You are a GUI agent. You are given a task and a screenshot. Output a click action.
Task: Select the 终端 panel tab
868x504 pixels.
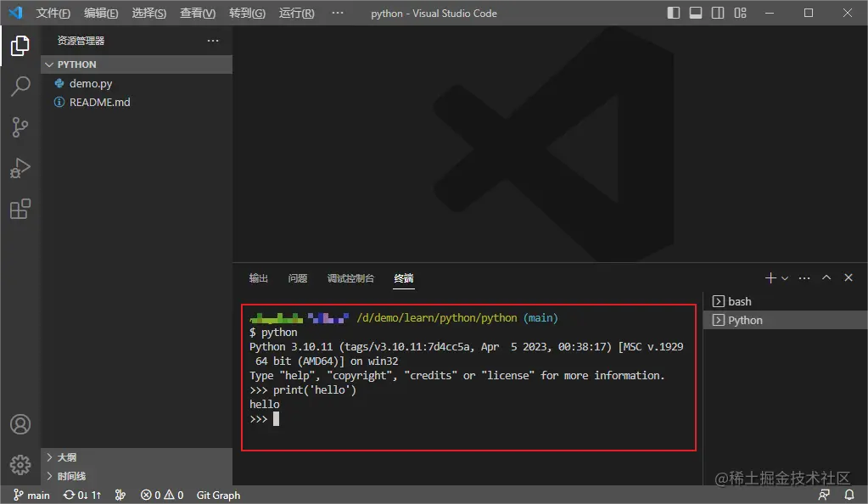pyautogui.click(x=404, y=278)
